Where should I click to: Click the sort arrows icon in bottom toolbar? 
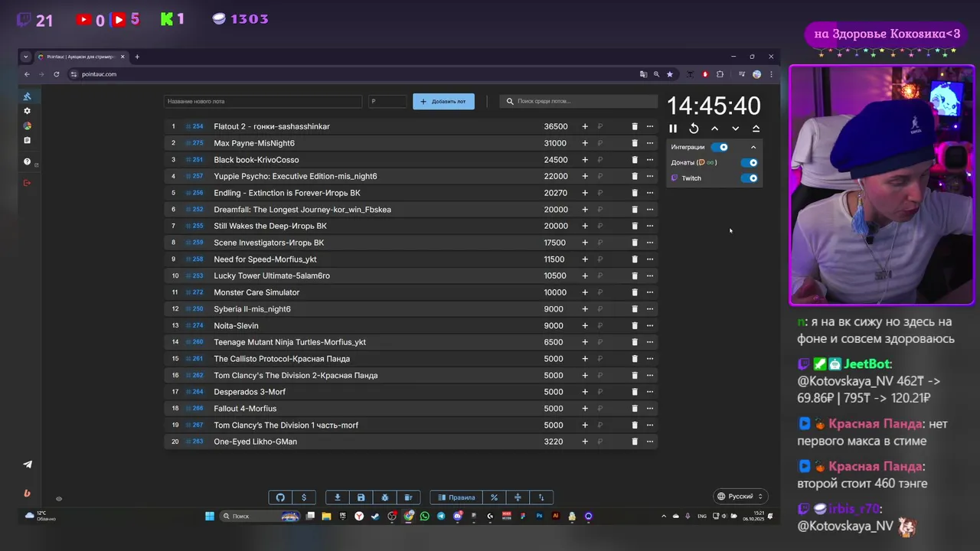(x=541, y=497)
